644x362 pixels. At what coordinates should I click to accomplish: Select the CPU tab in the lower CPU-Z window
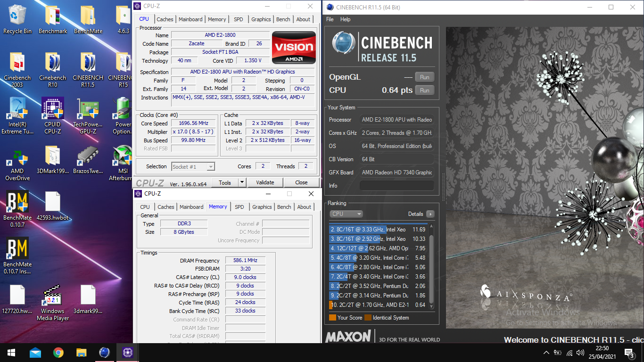click(x=145, y=207)
